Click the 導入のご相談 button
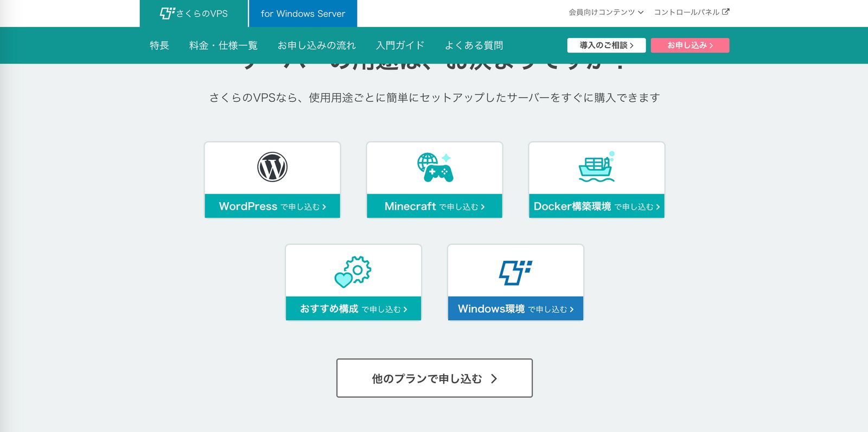Viewport: 868px width, 432px height. tap(606, 46)
